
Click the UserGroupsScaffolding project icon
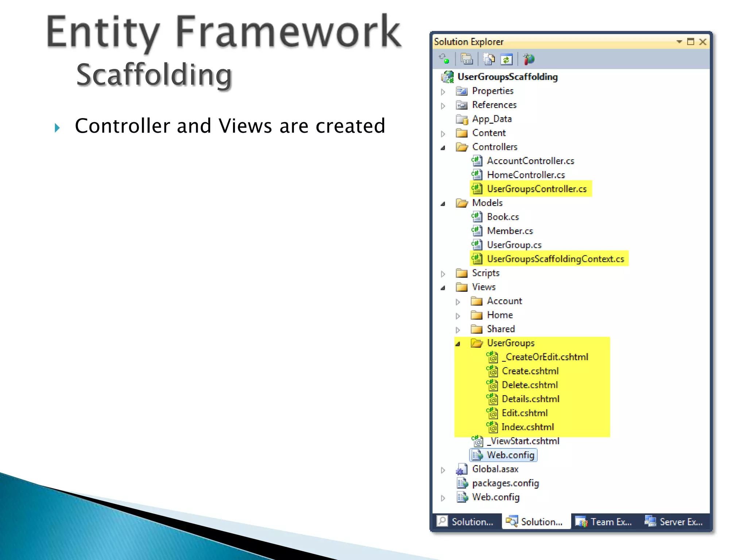tap(448, 77)
